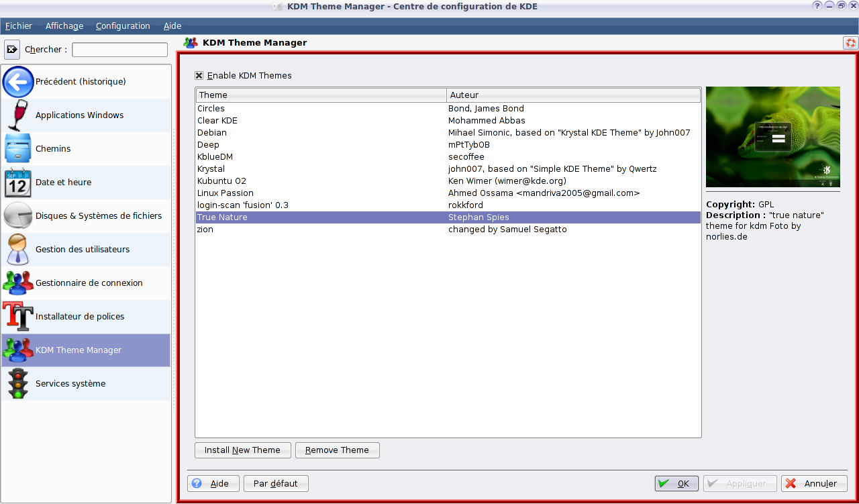The height and width of the screenshot is (504, 859).
Task: Click the john007 author cell for Krystal
Action: [x=552, y=169]
